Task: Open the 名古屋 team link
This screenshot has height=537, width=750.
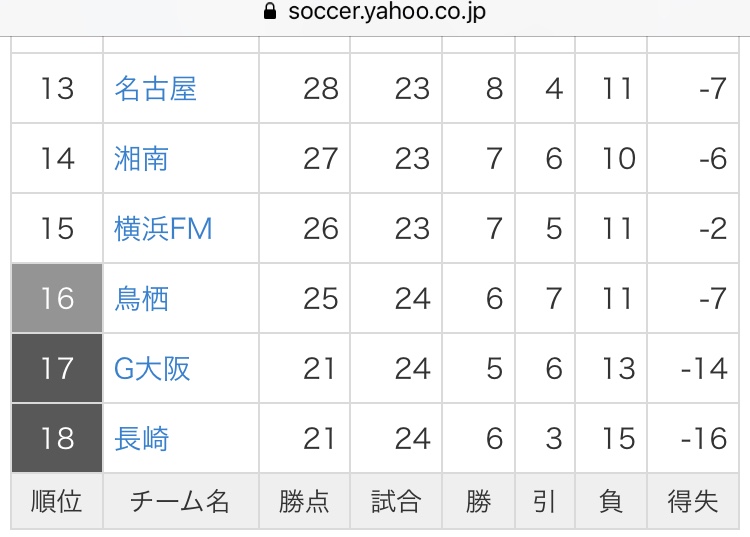Action: click(x=155, y=89)
